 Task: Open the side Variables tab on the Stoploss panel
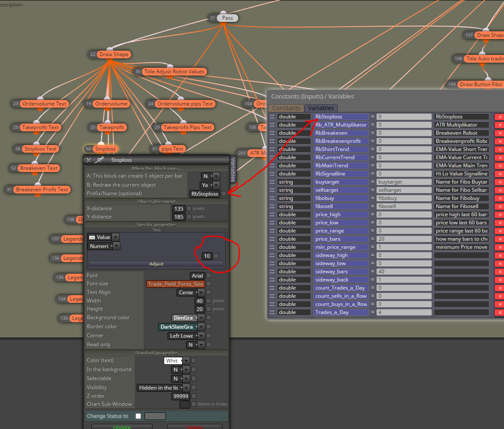[233, 170]
